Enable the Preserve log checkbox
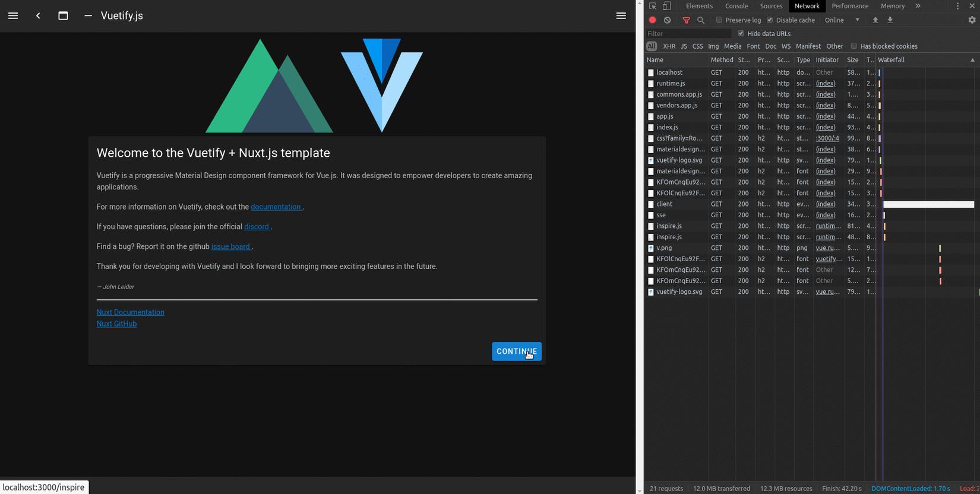The height and width of the screenshot is (494, 980). coord(719,20)
